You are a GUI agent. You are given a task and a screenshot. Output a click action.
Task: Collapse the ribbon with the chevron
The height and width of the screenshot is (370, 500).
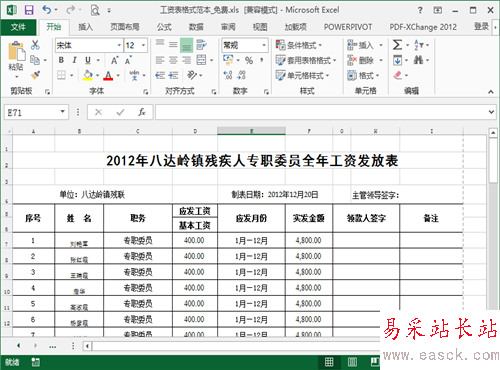491,92
